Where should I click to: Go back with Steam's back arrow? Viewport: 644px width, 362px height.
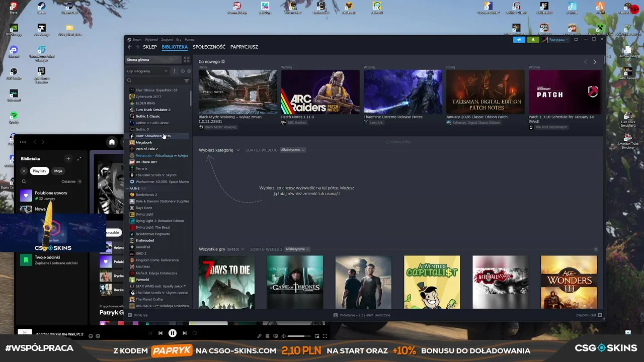(130, 47)
